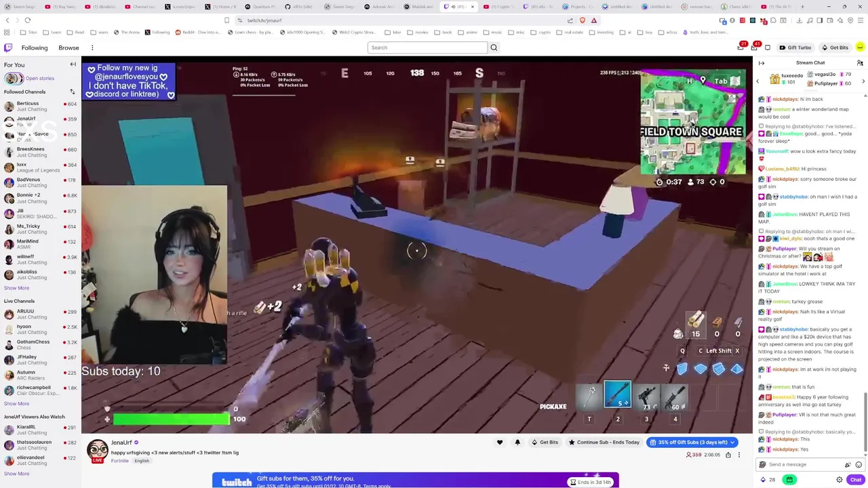Open JenaUrf channel name link
The height and width of the screenshot is (488, 868).
121,443
